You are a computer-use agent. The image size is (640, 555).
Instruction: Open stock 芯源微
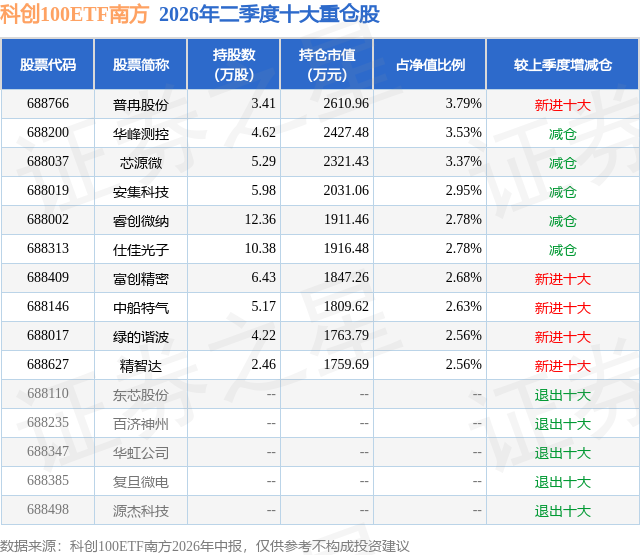click(141, 163)
